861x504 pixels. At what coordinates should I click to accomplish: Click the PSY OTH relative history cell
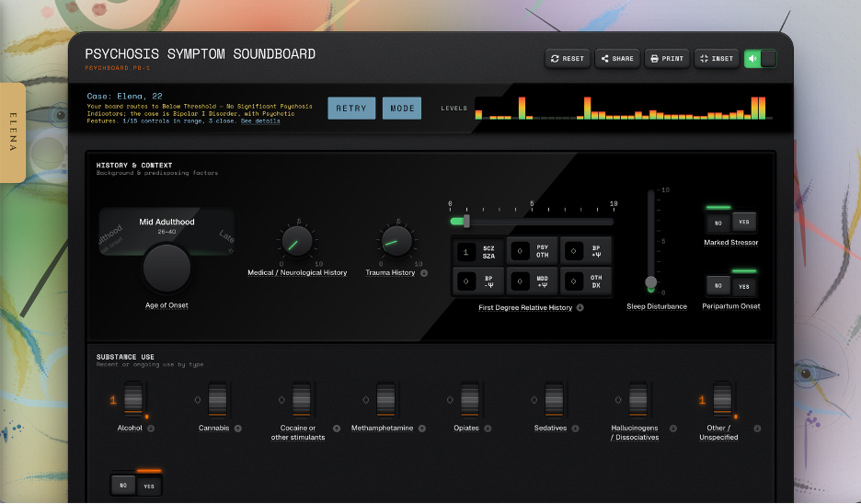[x=532, y=251]
